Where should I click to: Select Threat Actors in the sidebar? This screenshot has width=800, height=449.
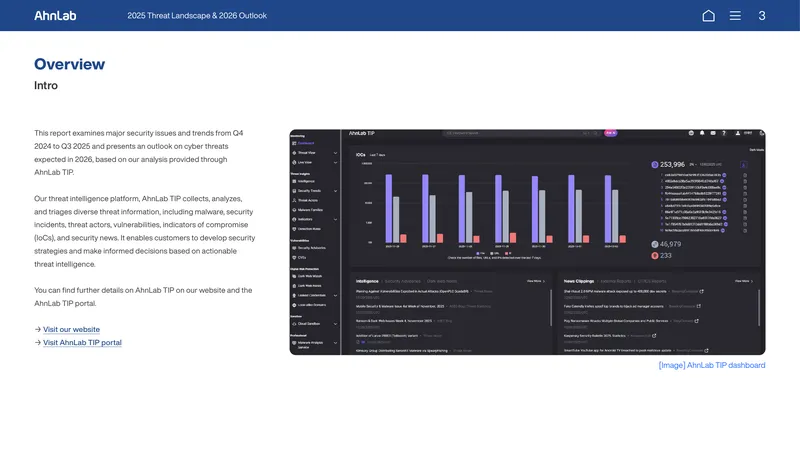click(x=308, y=201)
